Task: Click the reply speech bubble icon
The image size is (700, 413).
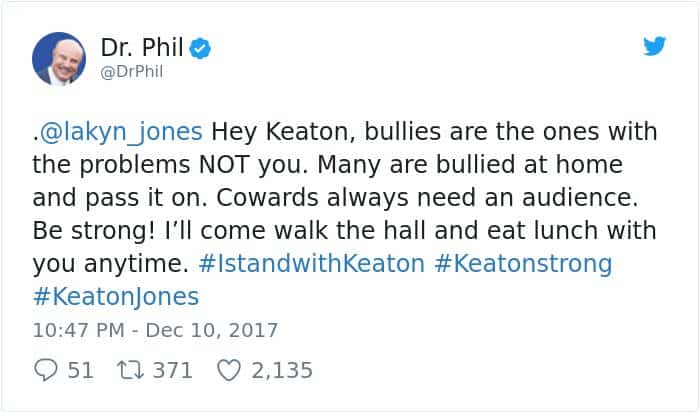Action: click(45, 370)
